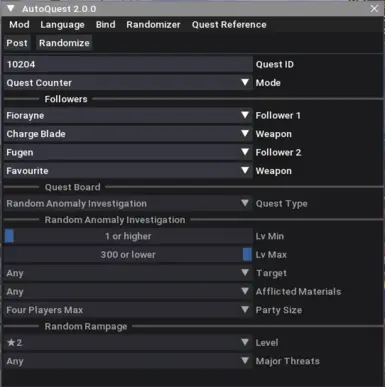The image size is (385, 387).
Task: Open the Quest Reference menu
Action: (x=229, y=25)
